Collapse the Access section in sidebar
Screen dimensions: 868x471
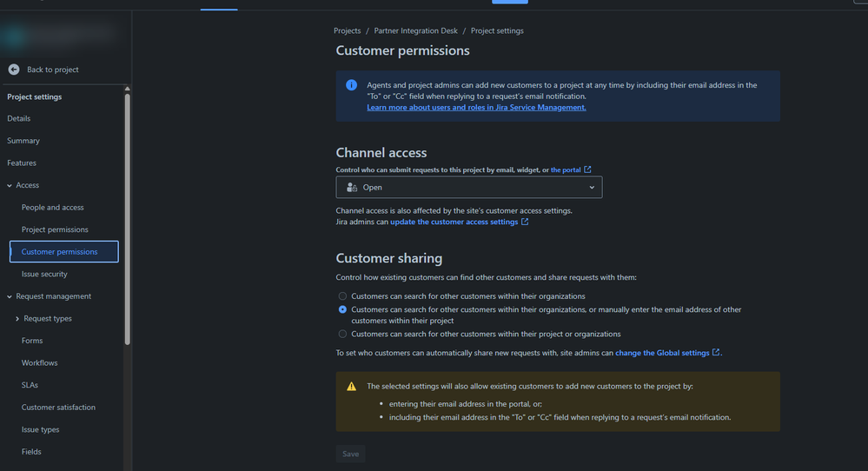10,185
